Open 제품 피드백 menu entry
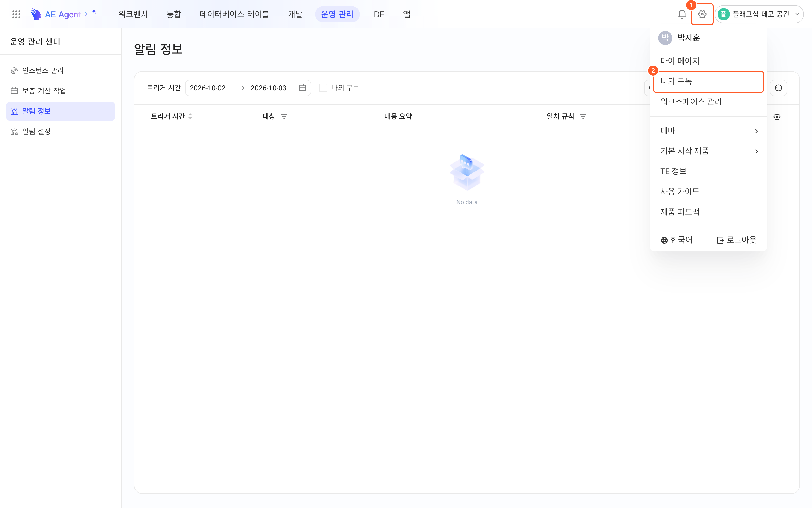 (x=708, y=212)
